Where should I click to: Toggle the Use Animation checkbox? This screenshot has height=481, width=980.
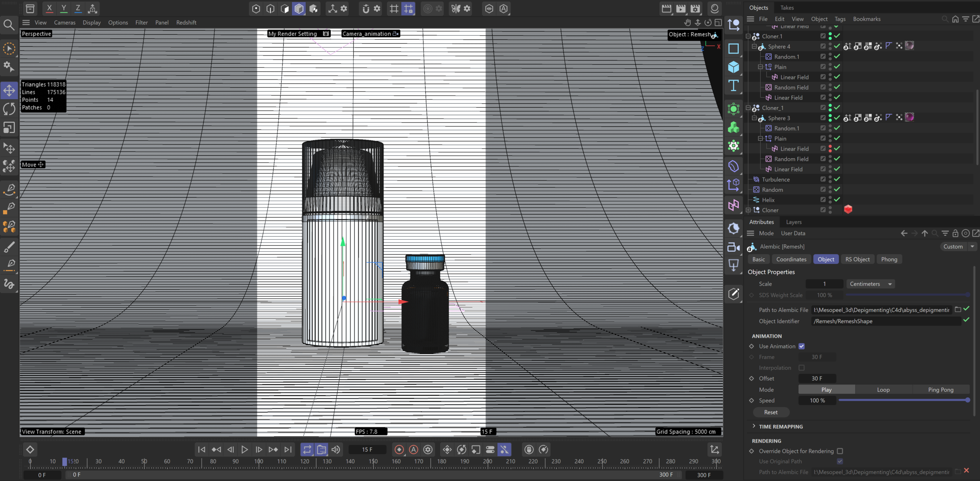pyautogui.click(x=802, y=346)
